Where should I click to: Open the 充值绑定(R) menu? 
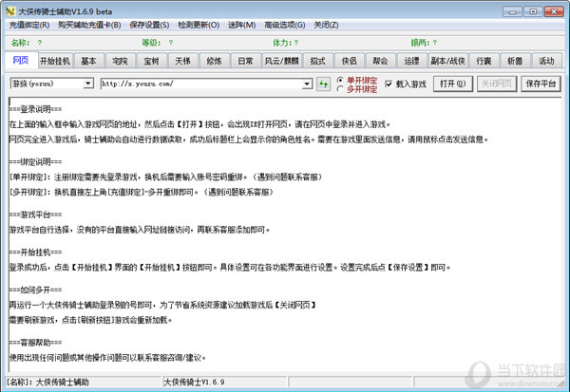tap(29, 25)
